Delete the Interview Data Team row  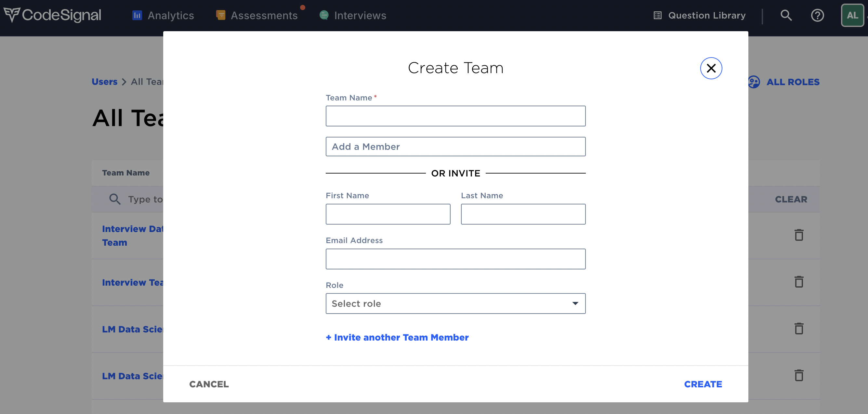tap(799, 235)
